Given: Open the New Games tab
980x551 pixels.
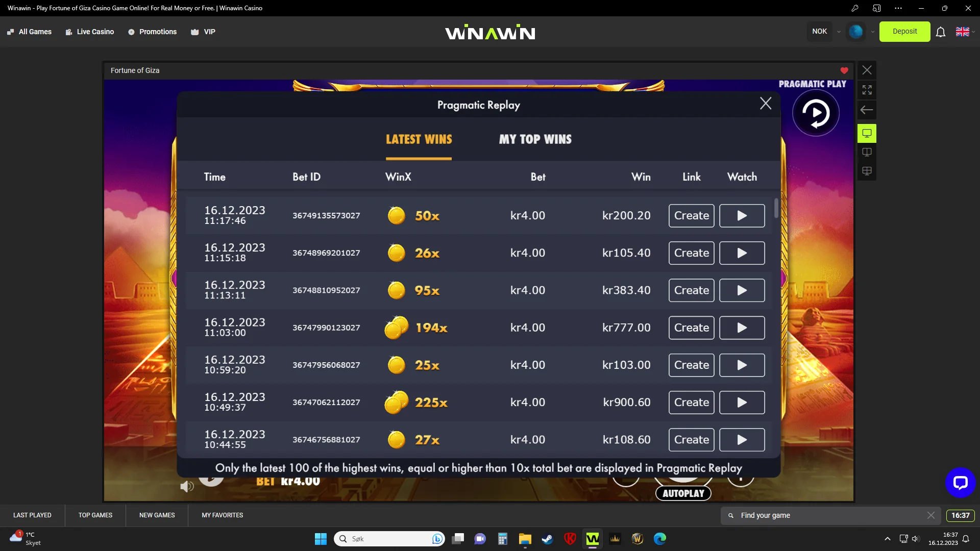Looking at the screenshot, I should pos(157,515).
